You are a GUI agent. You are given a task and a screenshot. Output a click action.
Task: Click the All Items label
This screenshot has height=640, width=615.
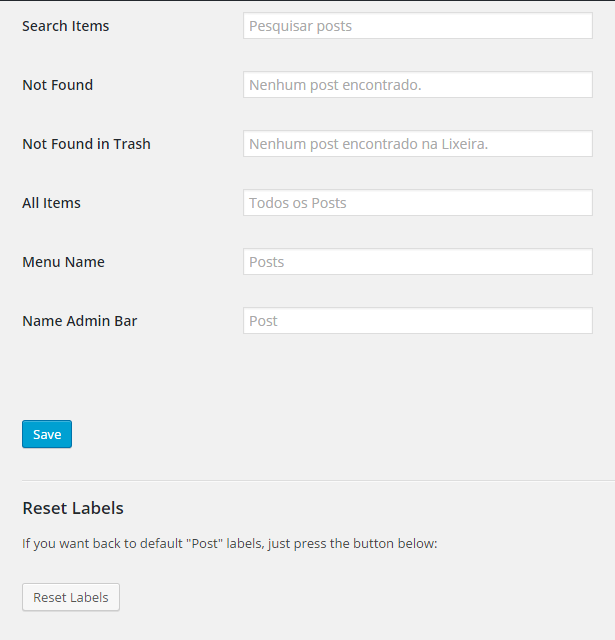tap(51, 203)
